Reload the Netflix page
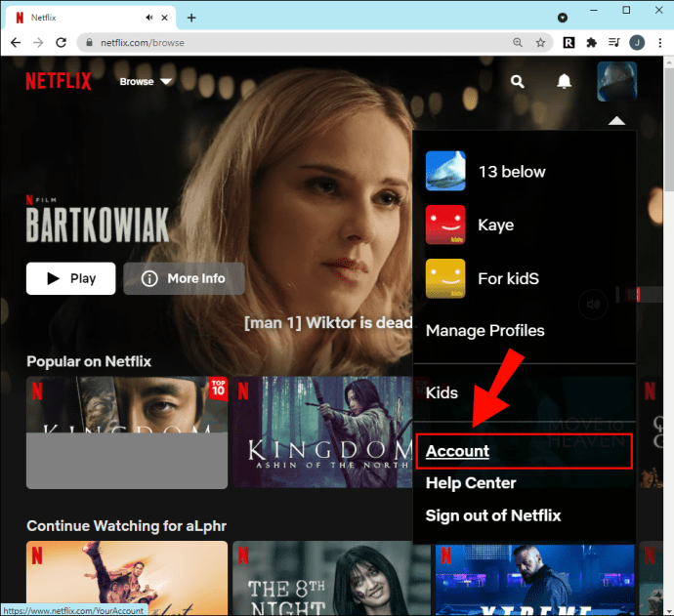This screenshot has height=616, width=674. (x=61, y=43)
